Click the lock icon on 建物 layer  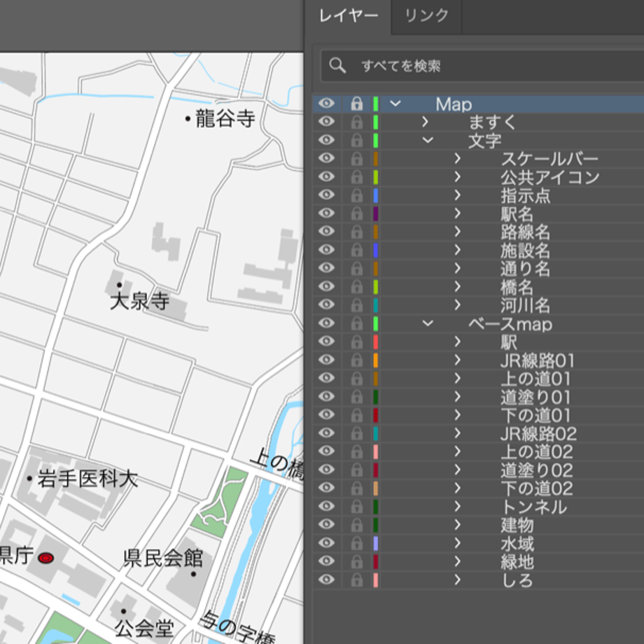pos(356,525)
